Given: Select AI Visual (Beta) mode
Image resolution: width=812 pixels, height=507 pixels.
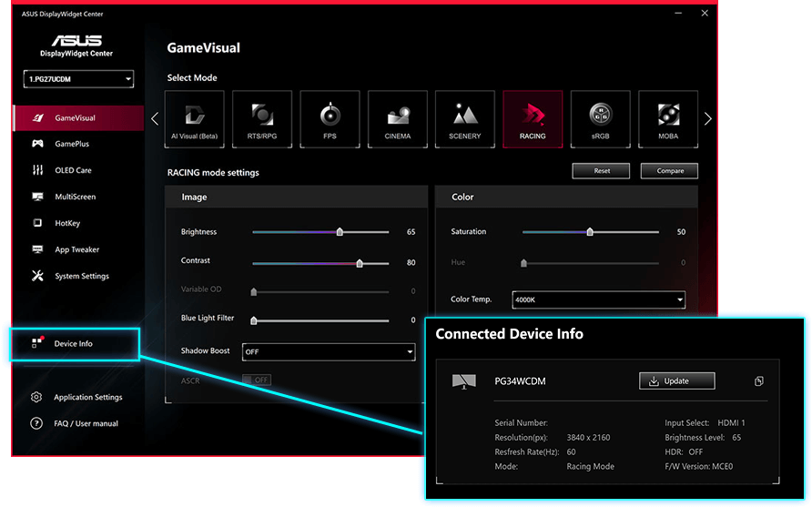Looking at the screenshot, I should 195,119.
